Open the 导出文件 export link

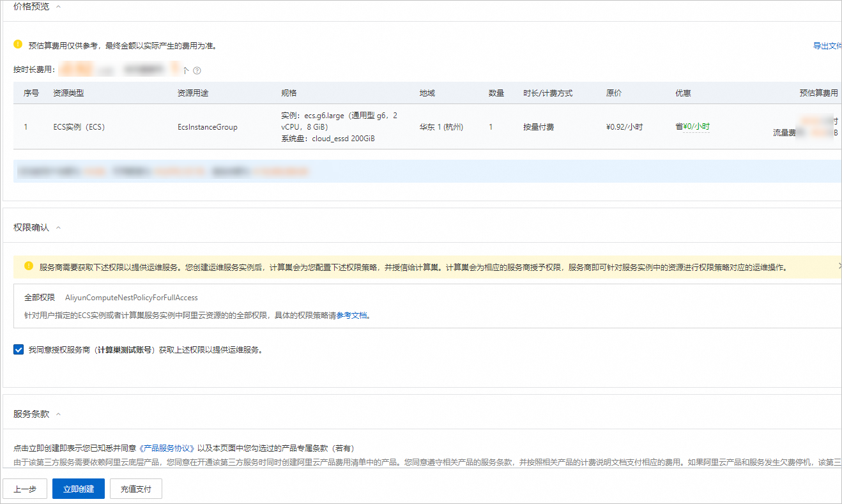pyautogui.click(x=829, y=45)
